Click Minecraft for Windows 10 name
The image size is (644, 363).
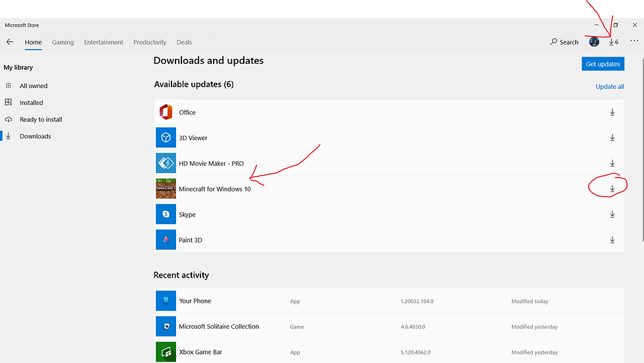(x=215, y=189)
